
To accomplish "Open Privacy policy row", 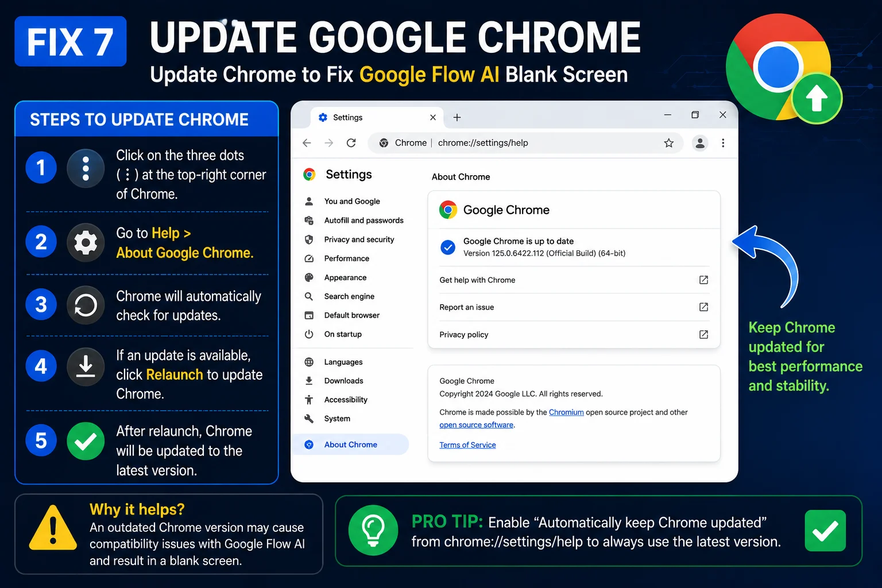I will coord(574,335).
